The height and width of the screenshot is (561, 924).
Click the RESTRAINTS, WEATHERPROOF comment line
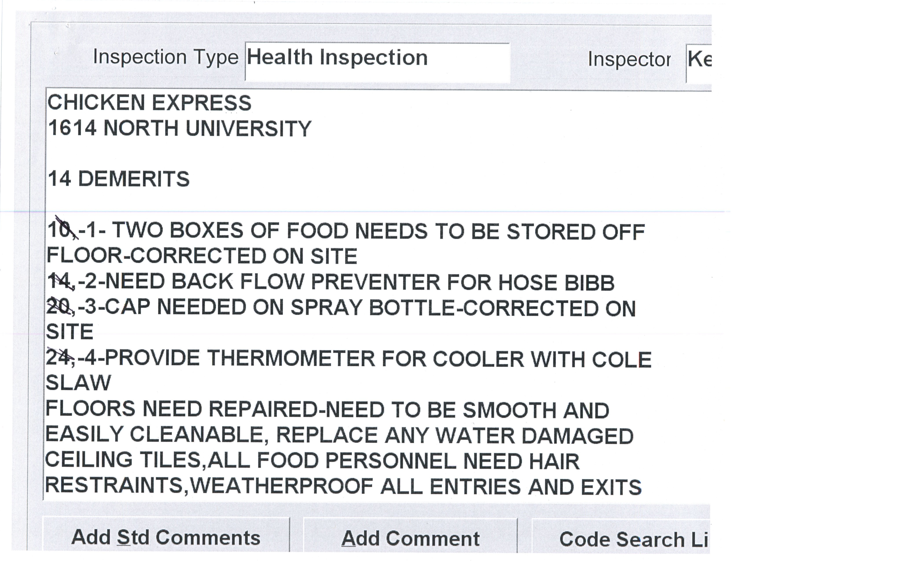tap(343, 486)
